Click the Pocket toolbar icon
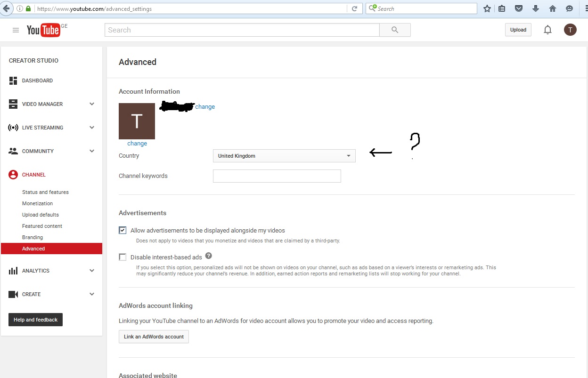 (x=519, y=8)
